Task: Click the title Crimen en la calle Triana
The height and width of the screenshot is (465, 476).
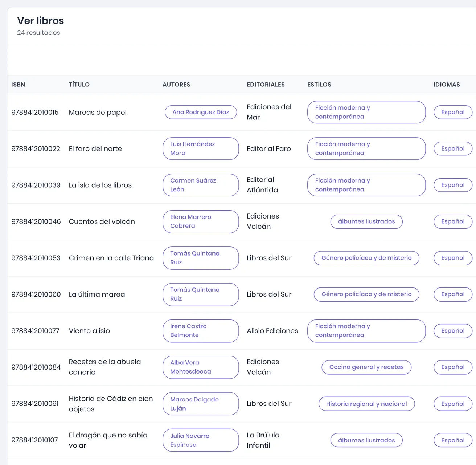Action: (111, 258)
